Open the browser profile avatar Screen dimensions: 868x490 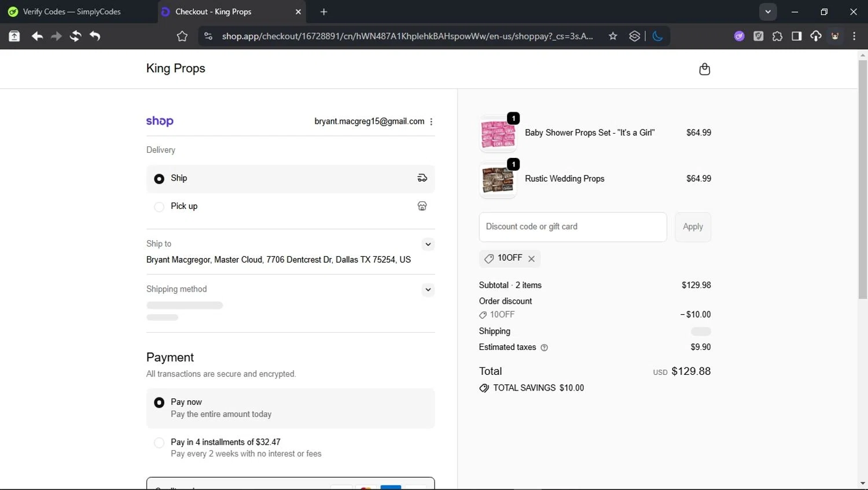[835, 36]
